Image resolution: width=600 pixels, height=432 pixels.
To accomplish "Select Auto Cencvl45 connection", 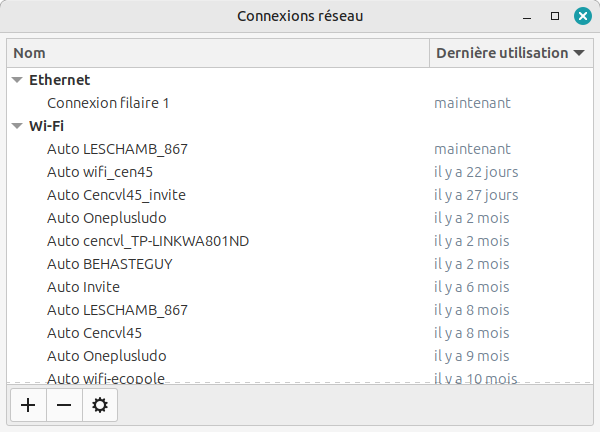I will [95, 333].
